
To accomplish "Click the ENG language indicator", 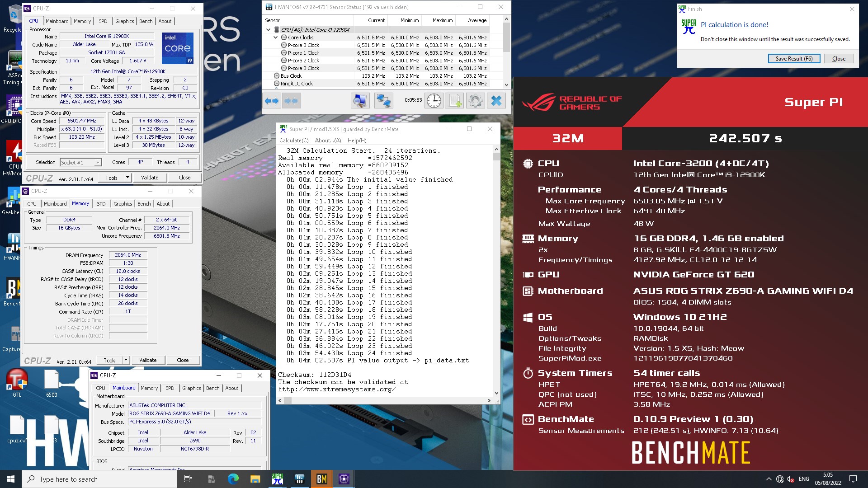I will pos(804,479).
